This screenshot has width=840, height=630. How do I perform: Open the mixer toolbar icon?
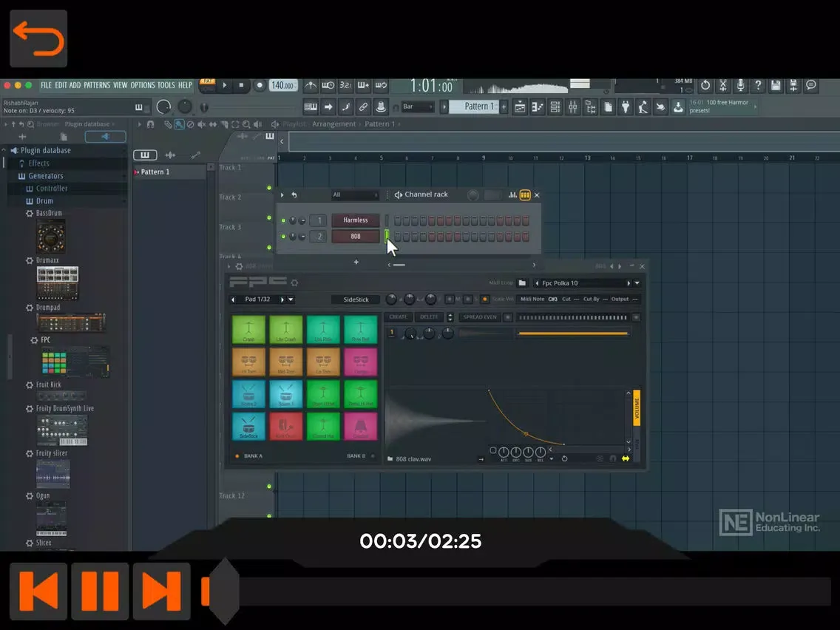click(572, 107)
